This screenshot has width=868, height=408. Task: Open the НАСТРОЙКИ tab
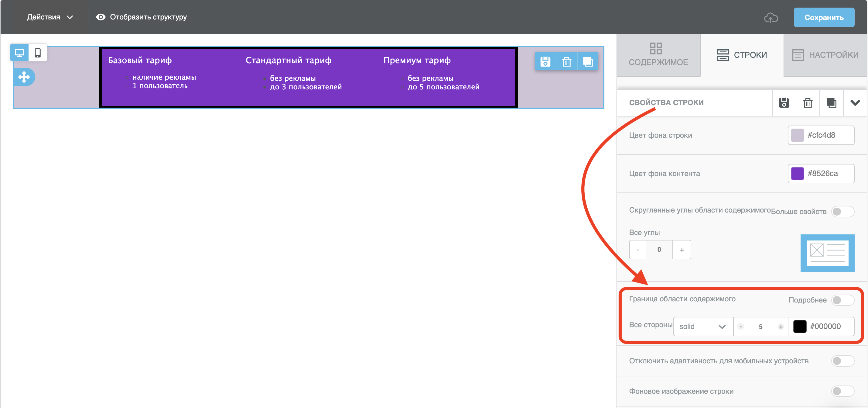[x=825, y=55]
